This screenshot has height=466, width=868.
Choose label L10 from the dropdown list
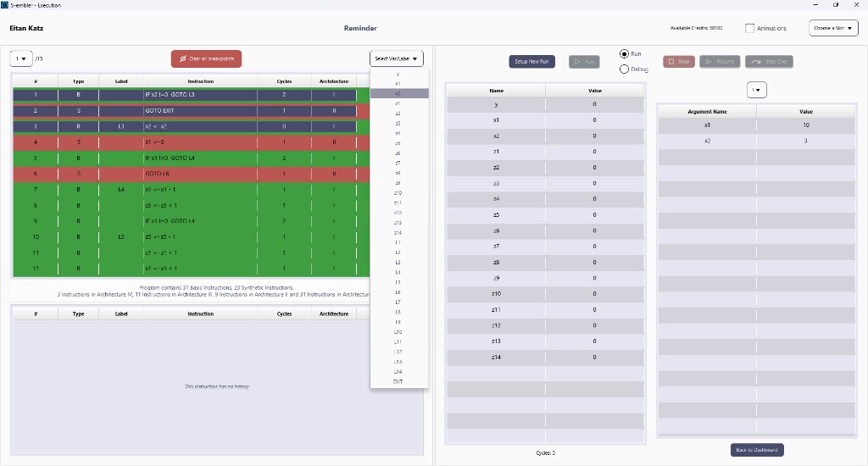[x=398, y=332]
